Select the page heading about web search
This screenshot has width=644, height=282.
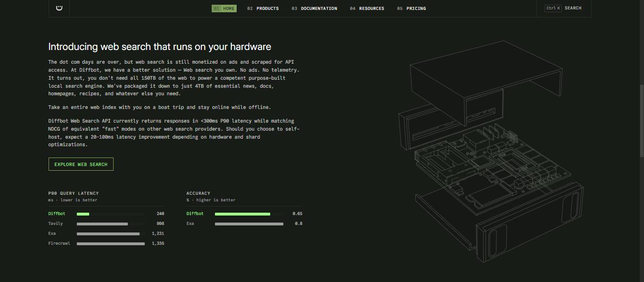pyautogui.click(x=159, y=47)
